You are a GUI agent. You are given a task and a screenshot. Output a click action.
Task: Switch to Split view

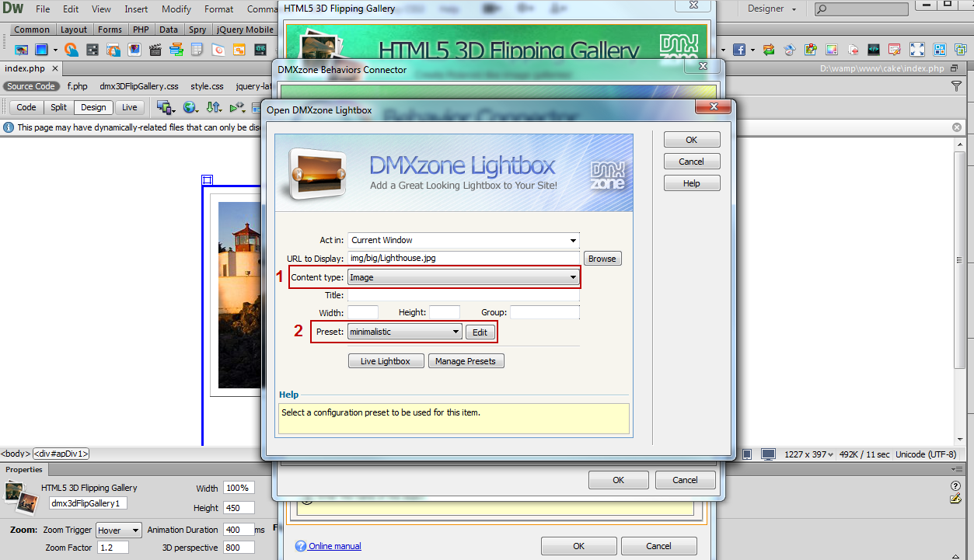click(59, 107)
